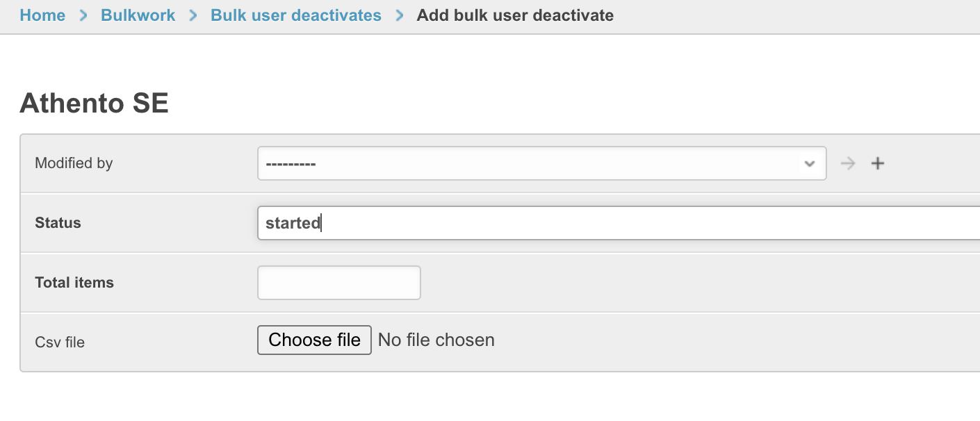Click the chevron separator after Home

point(83,15)
